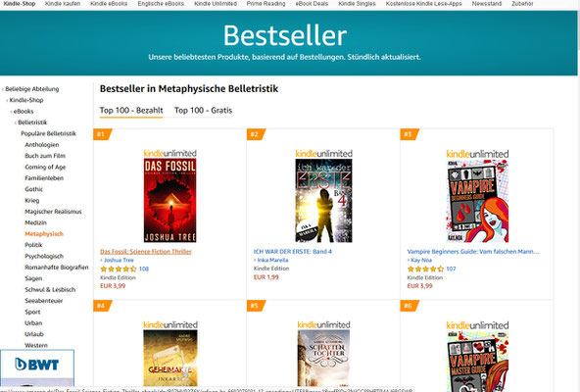
Task: Open Kindle Unlimited in top navigation
Action: coord(216,4)
